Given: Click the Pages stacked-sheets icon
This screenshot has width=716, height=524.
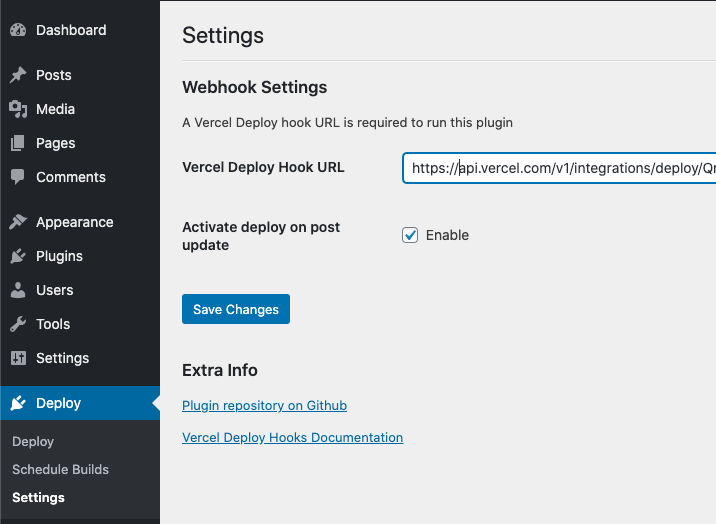Looking at the screenshot, I should (x=18, y=143).
